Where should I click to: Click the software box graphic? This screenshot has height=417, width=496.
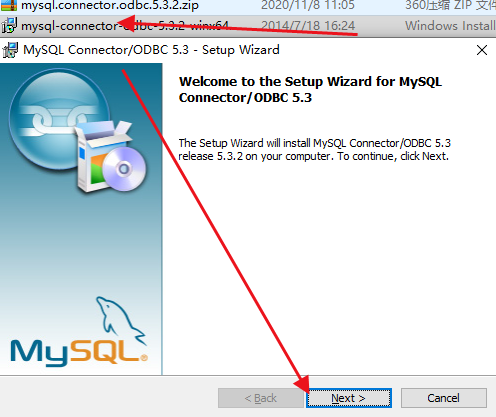(x=100, y=157)
